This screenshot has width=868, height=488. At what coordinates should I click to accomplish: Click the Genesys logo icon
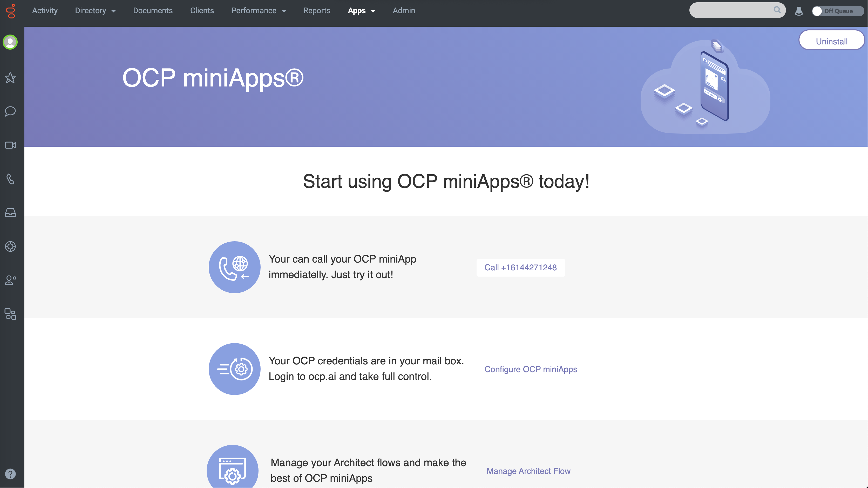(x=11, y=11)
